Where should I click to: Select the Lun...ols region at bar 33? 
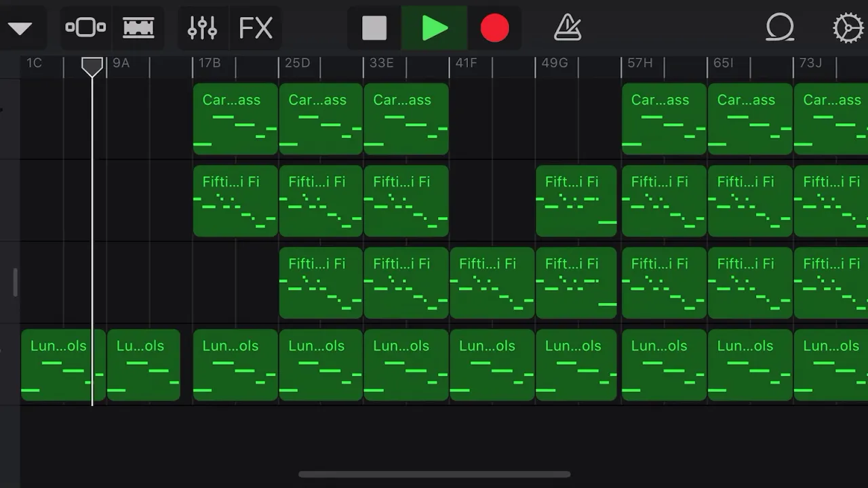pyautogui.click(x=406, y=365)
